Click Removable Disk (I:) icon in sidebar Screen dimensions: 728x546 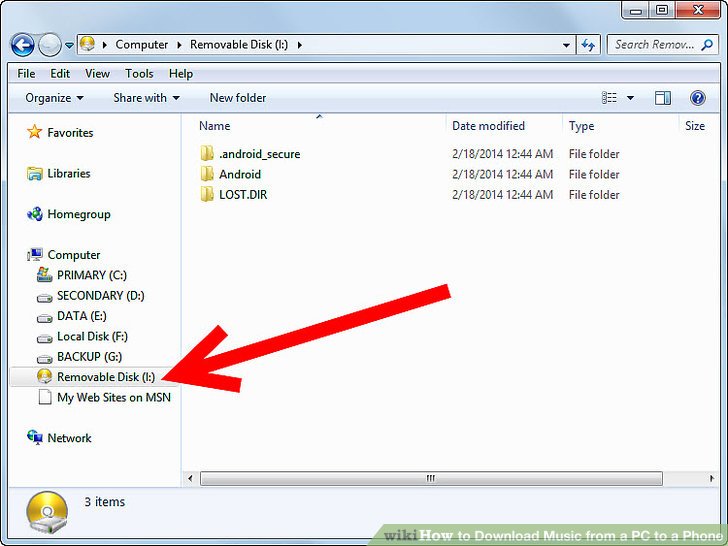pos(45,376)
